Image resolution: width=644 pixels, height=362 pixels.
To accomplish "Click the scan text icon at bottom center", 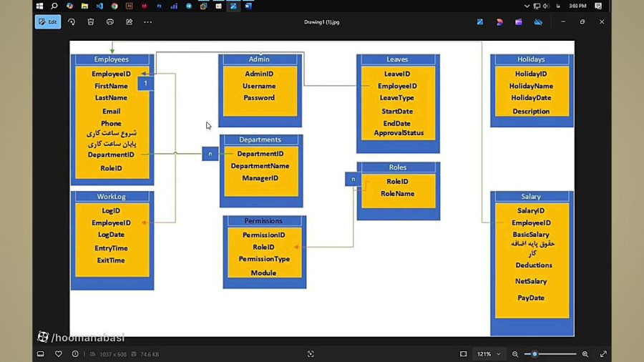I will pos(311,354).
